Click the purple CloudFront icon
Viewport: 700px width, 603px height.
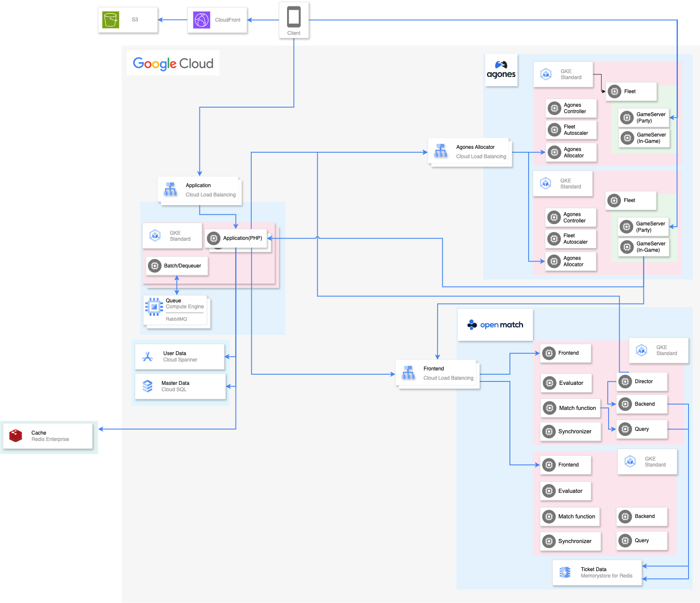(202, 20)
